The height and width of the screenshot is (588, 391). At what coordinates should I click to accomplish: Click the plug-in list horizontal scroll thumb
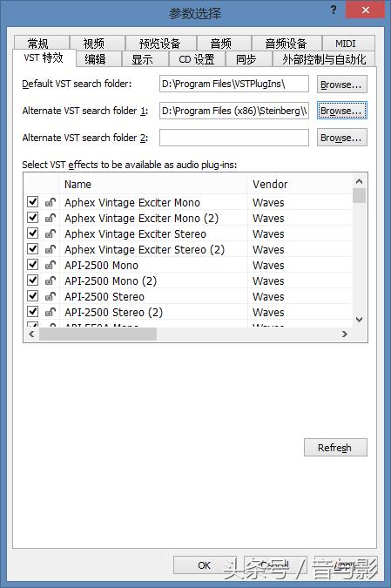point(98,334)
